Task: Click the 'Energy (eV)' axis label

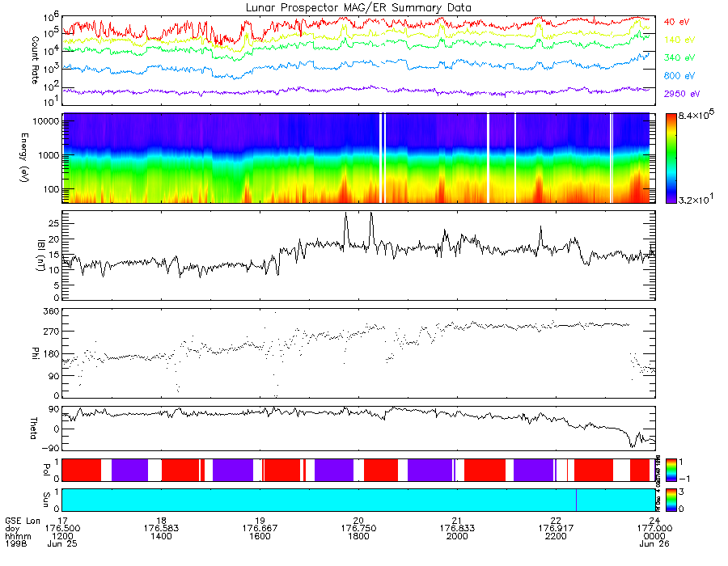Action: tap(24, 158)
